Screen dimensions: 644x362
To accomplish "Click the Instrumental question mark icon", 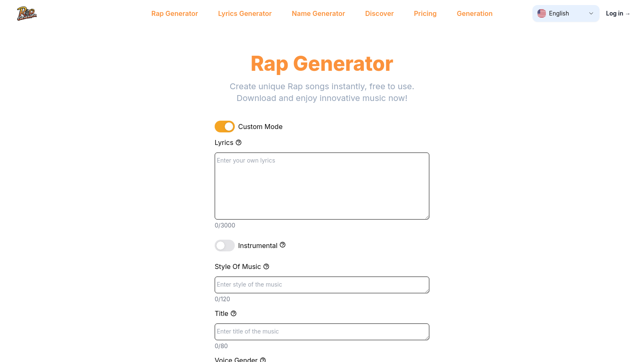I will pyautogui.click(x=283, y=245).
